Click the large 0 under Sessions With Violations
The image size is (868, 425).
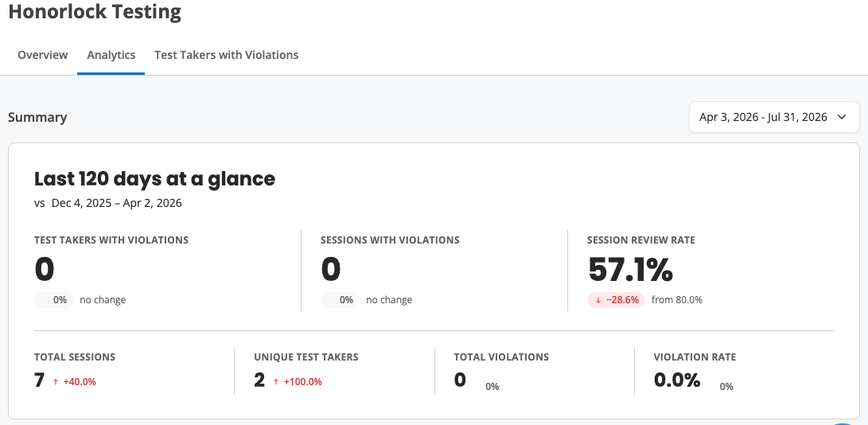330,270
